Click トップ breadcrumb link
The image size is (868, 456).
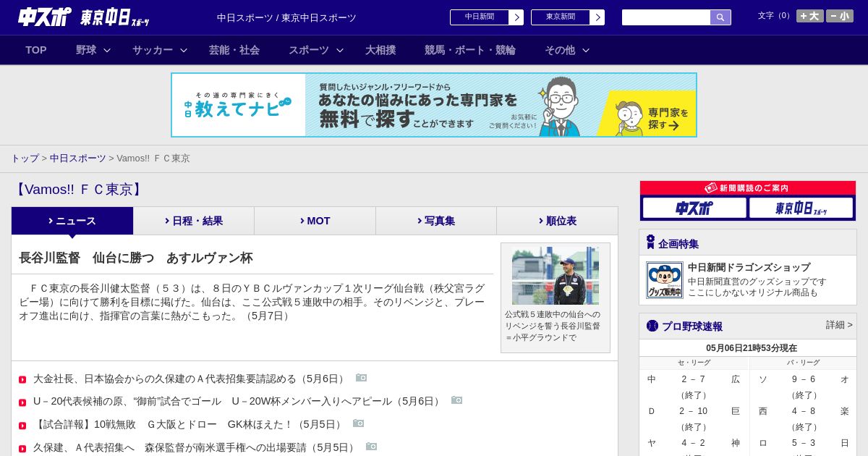coord(25,159)
